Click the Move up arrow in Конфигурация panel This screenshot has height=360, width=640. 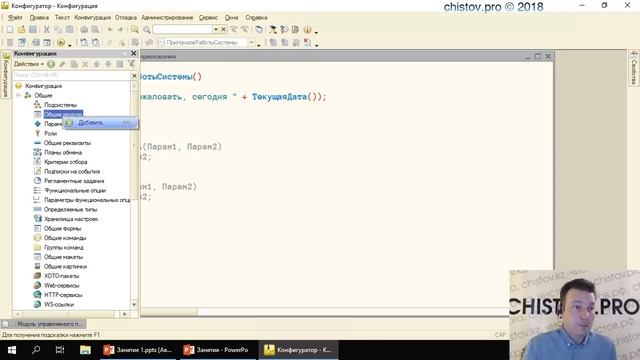(x=97, y=64)
